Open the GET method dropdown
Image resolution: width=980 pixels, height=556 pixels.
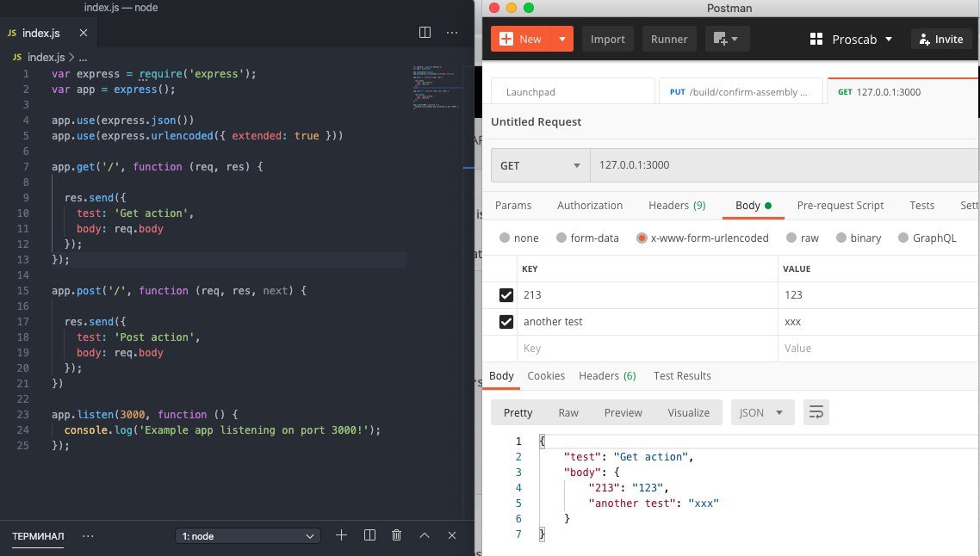(x=541, y=165)
